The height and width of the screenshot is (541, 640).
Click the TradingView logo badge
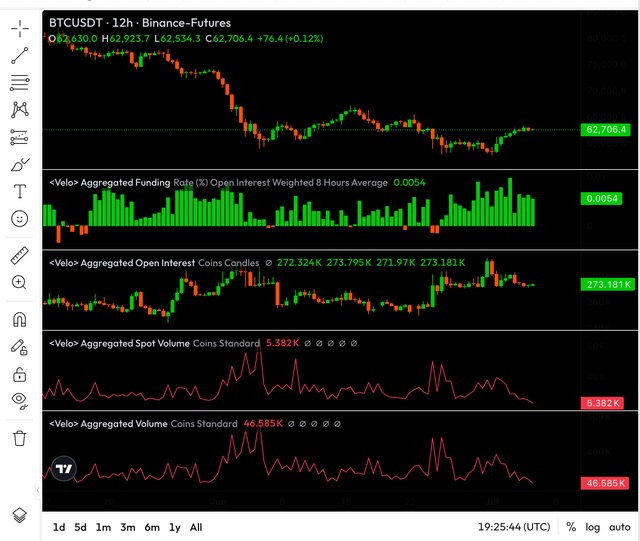(x=64, y=468)
